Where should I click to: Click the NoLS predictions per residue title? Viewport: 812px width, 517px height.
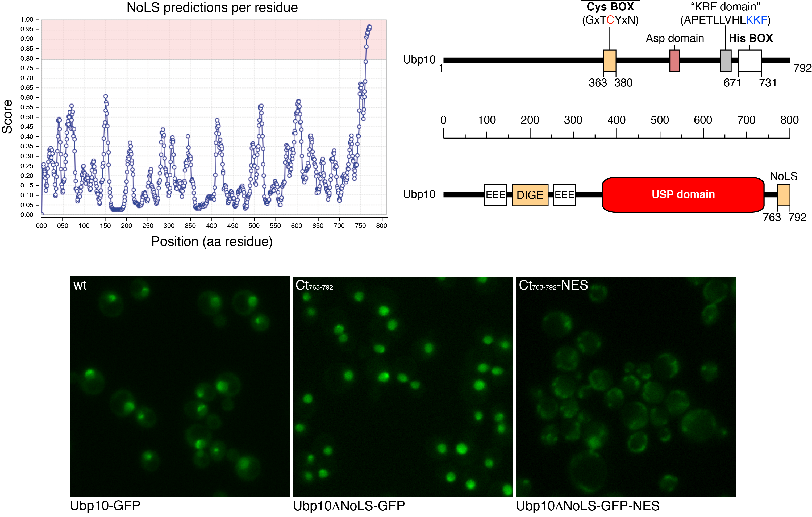pos(212,7)
